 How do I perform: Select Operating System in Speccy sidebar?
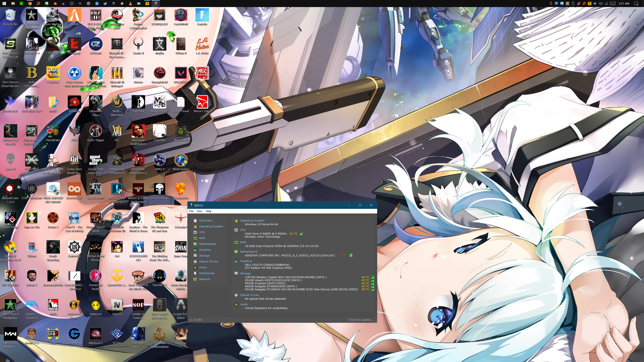tap(211, 226)
